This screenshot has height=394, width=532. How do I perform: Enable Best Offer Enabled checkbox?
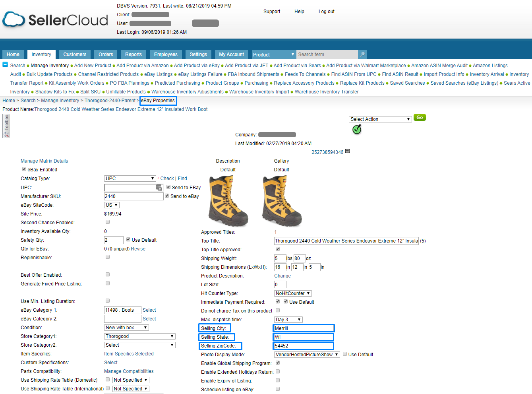tap(108, 274)
